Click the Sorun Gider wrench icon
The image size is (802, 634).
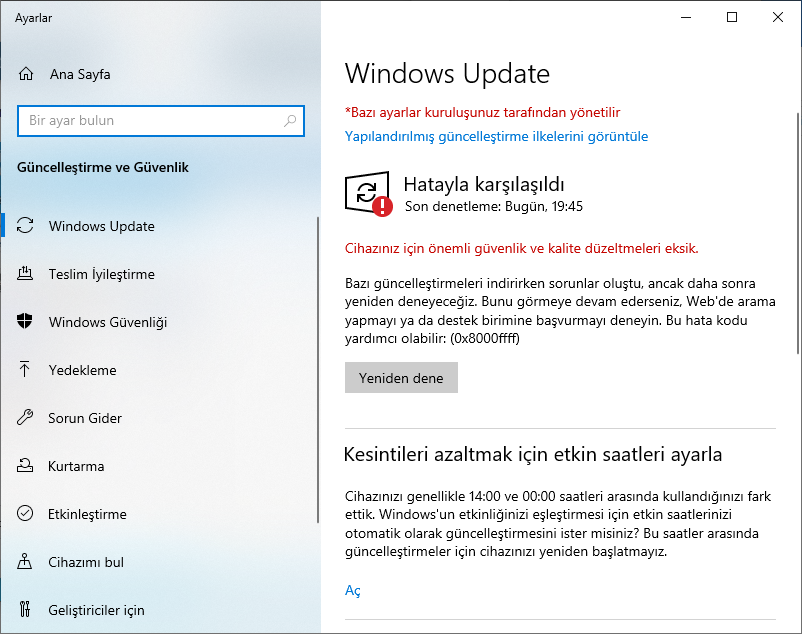tap(25, 417)
